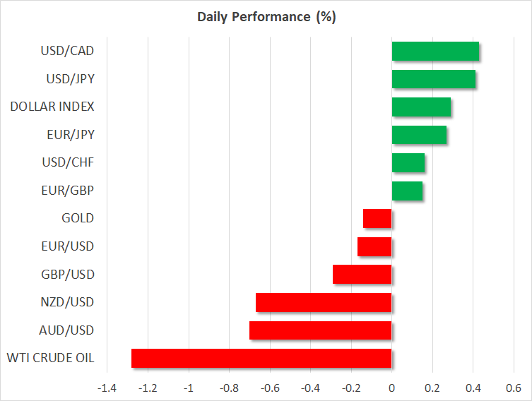This screenshot has width=532, height=401.
Task: Select the -1.4 axis tick label
Action: click(107, 388)
